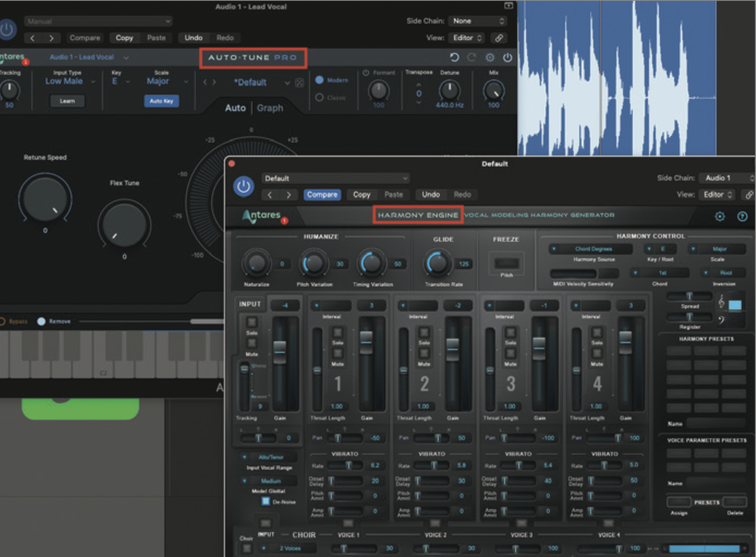Solo Voice 1 in Harmony Engine
756x557 pixels.
click(x=337, y=332)
